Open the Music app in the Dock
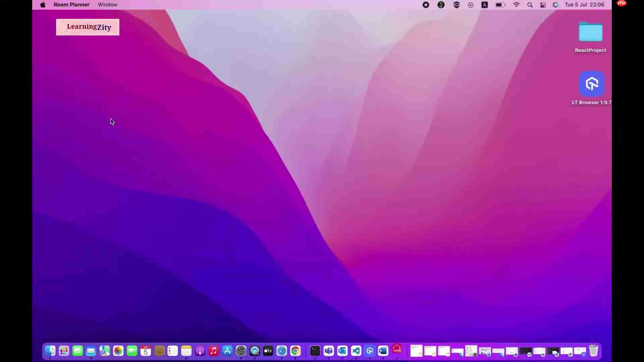This screenshot has height=362, width=644. (213, 351)
